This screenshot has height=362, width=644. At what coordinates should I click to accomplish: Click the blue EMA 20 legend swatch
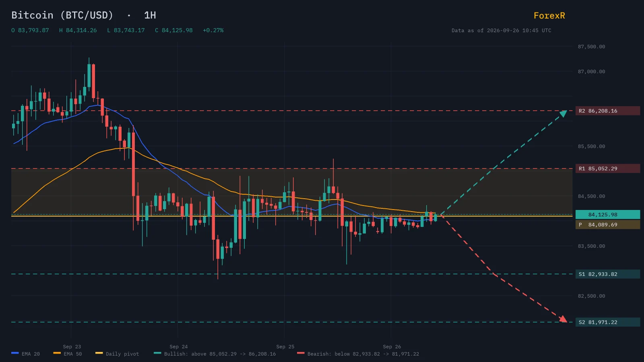15,353
